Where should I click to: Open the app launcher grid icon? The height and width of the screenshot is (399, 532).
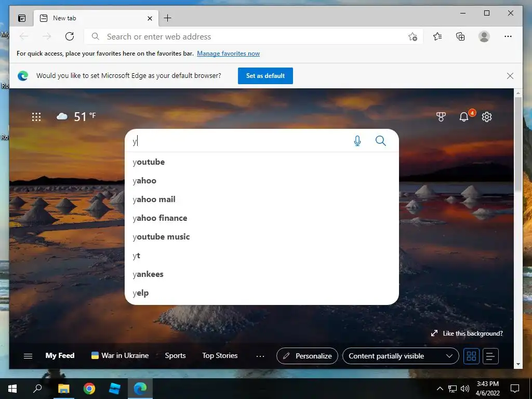tap(36, 117)
